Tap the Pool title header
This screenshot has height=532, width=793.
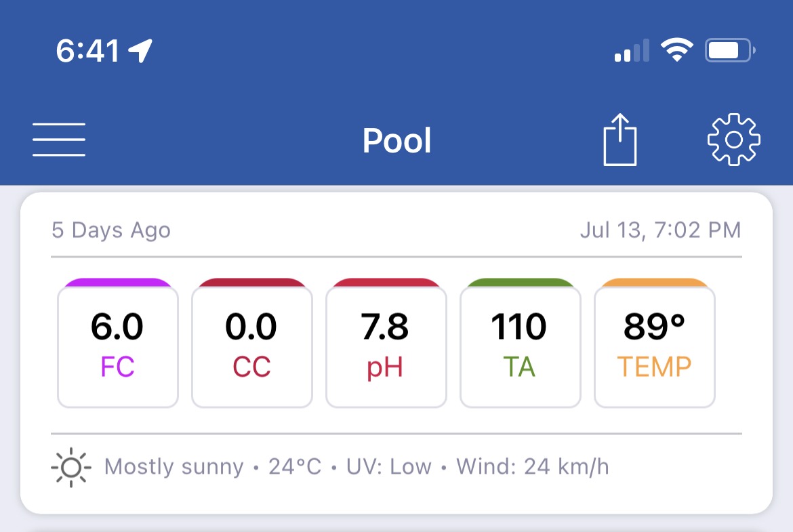[397, 140]
